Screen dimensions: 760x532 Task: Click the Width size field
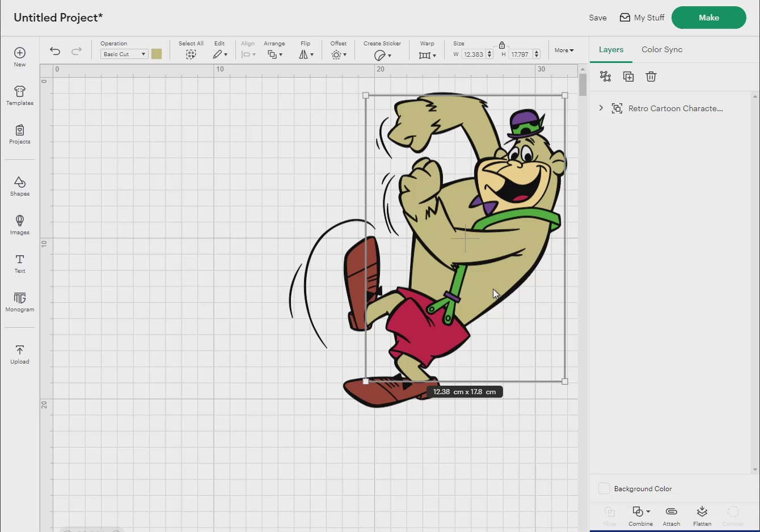coord(473,54)
